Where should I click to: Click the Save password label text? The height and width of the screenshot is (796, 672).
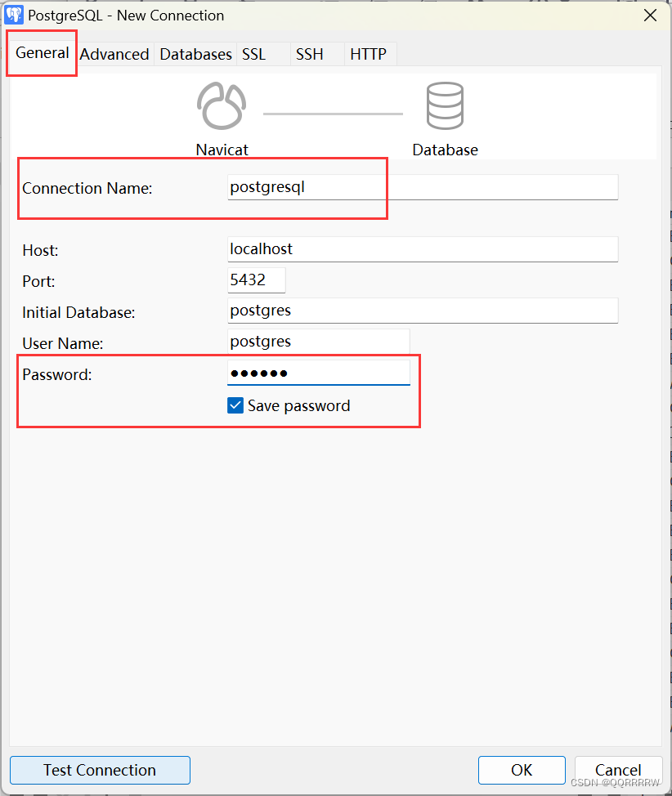[298, 406]
